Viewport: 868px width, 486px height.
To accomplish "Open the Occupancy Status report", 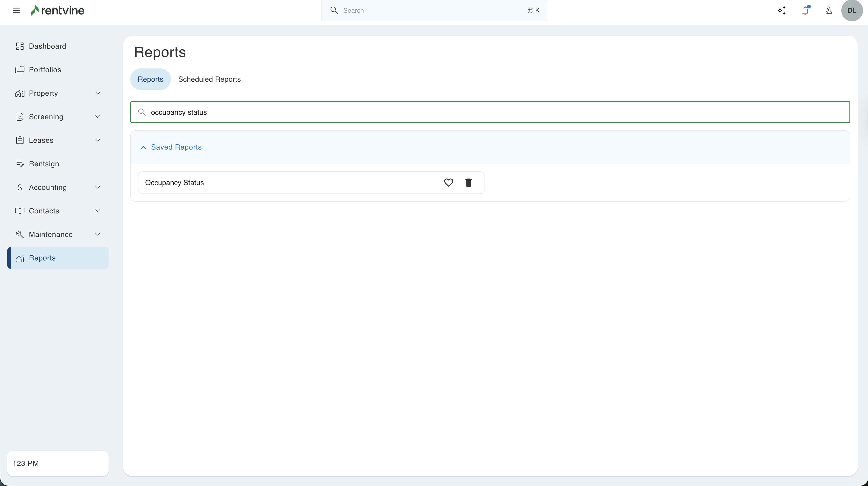I will (175, 183).
